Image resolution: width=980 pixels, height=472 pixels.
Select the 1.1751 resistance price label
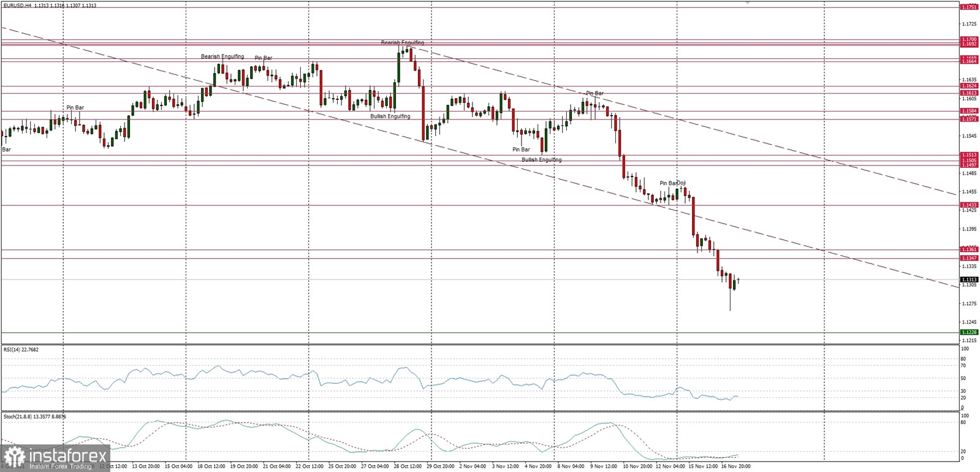click(969, 7)
